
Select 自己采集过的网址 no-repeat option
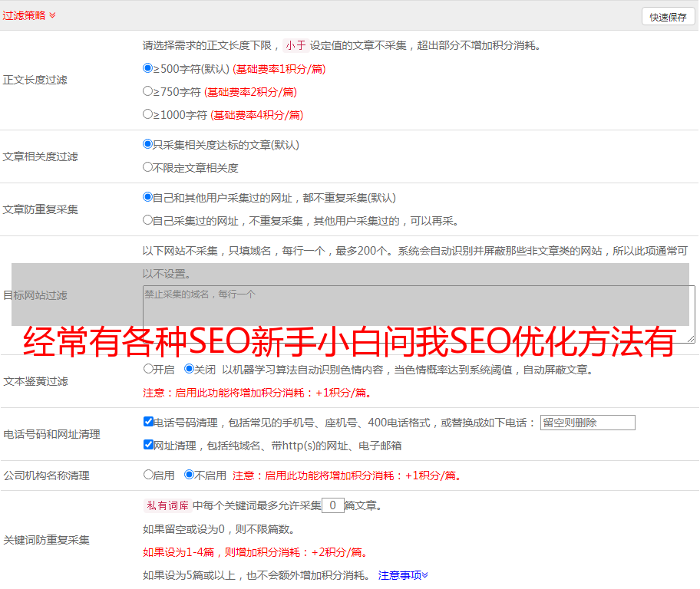148,220
